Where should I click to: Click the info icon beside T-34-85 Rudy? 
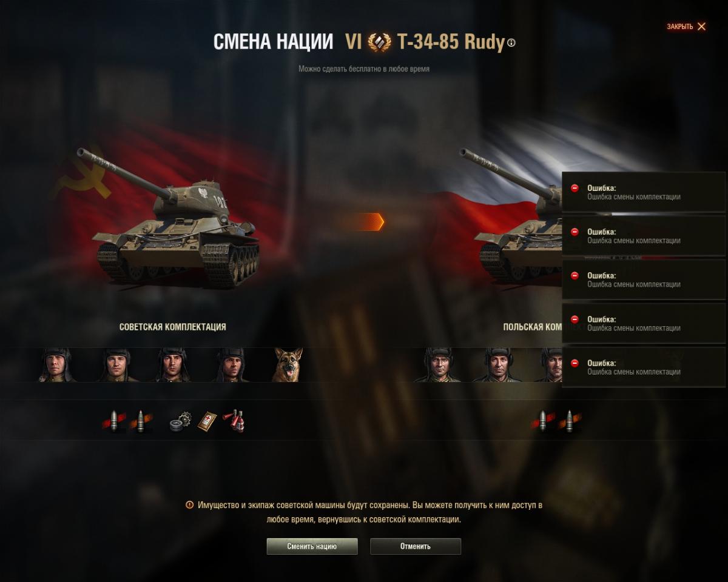[511, 43]
